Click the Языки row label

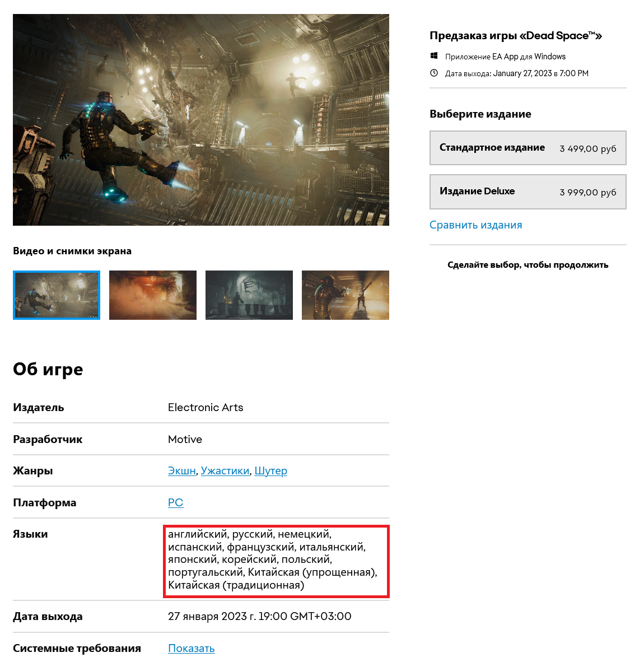30,534
